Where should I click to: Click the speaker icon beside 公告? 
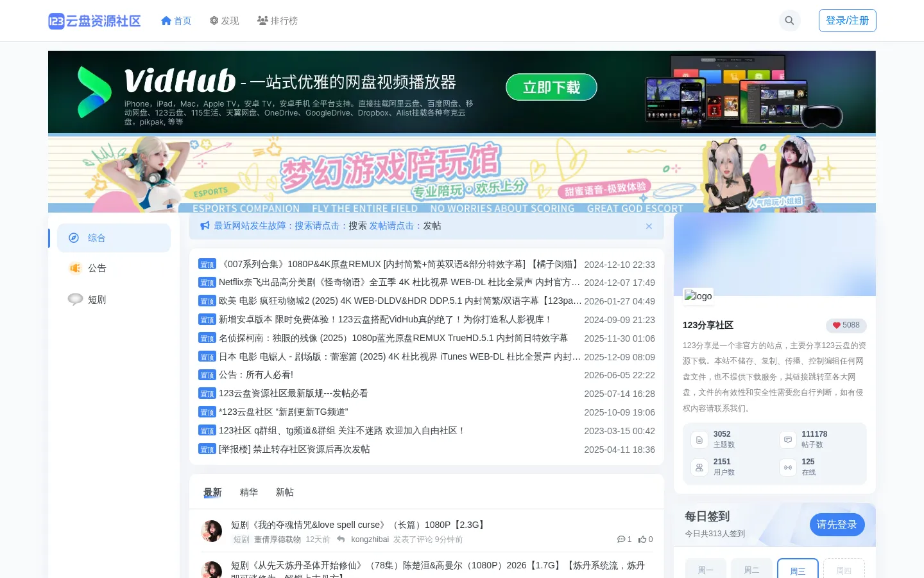point(75,268)
